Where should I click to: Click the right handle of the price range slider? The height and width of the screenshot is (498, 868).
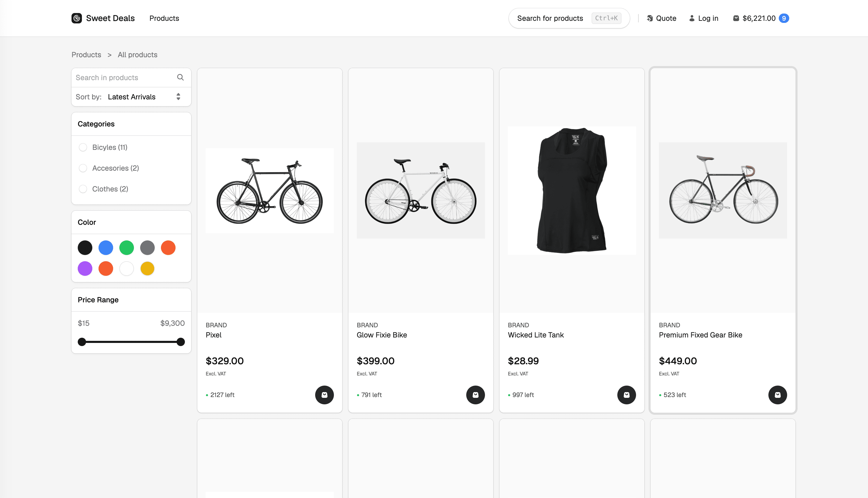[180, 342]
